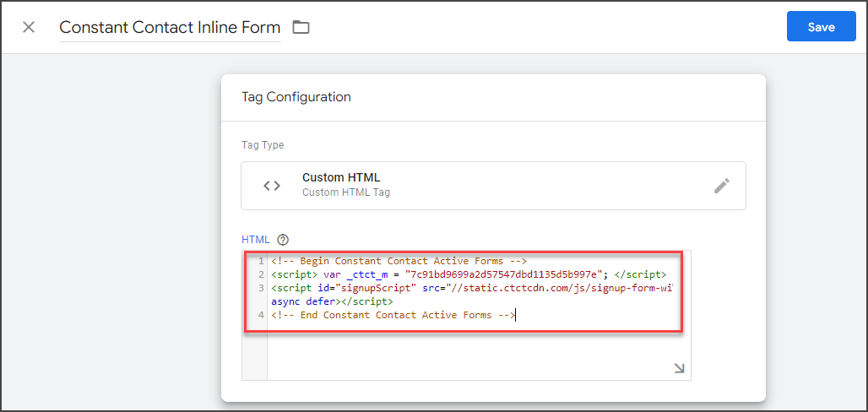Open the folder selector icon beside tag name
The height and width of the screenshot is (412, 868).
point(301,27)
